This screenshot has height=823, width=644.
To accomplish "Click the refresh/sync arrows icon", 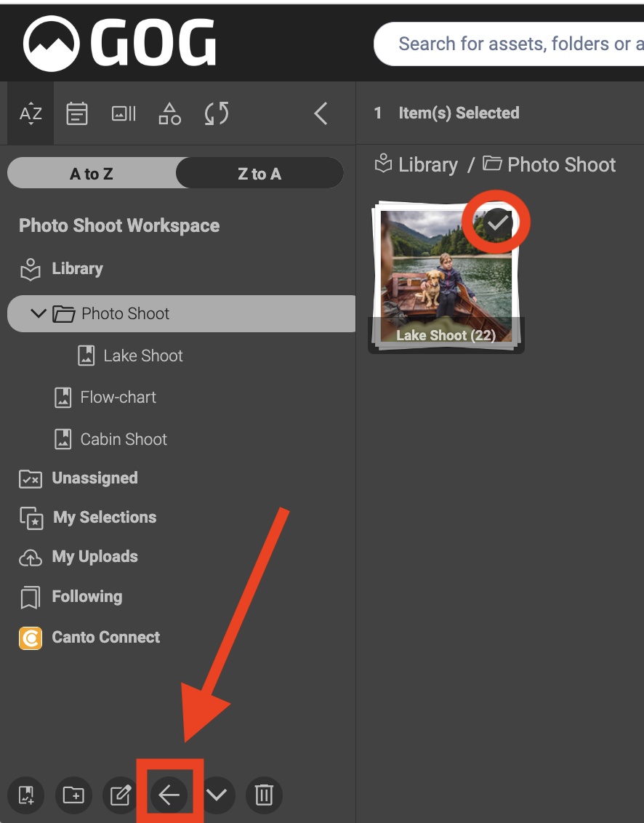I will pyautogui.click(x=216, y=113).
